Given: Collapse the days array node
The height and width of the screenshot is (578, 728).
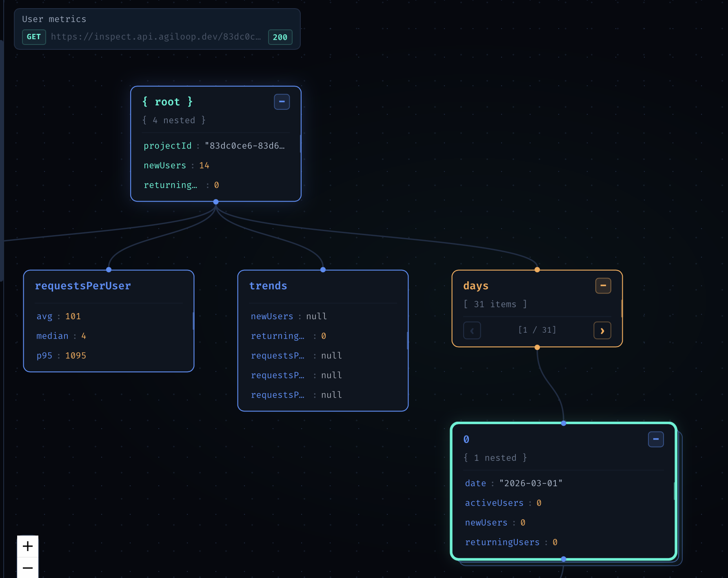Looking at the screenshot, I should [603, 286].
